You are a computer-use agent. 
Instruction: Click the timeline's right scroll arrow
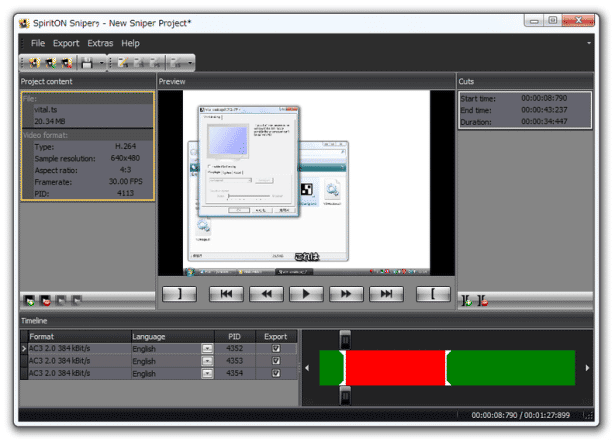[x=587, y=368]
